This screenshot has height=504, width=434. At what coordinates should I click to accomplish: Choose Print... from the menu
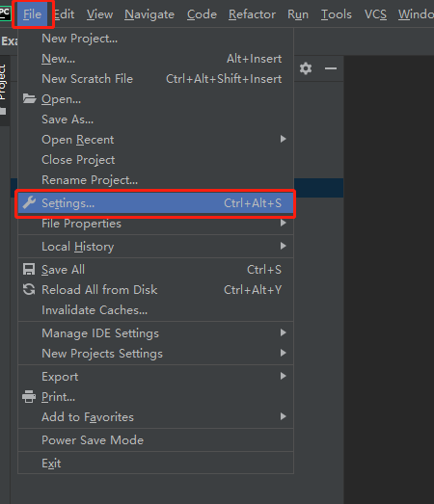pos(155,397)
